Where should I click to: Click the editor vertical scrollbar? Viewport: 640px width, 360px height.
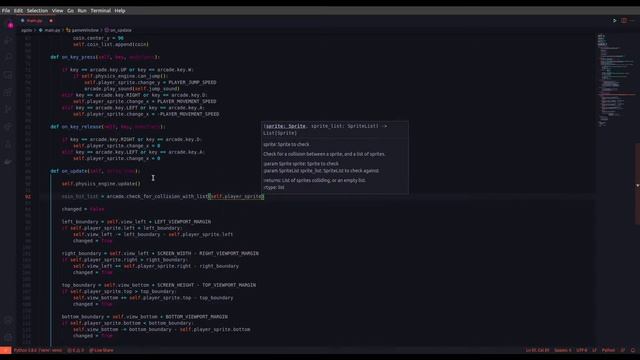pyautogui.click(x=637, y=184)
